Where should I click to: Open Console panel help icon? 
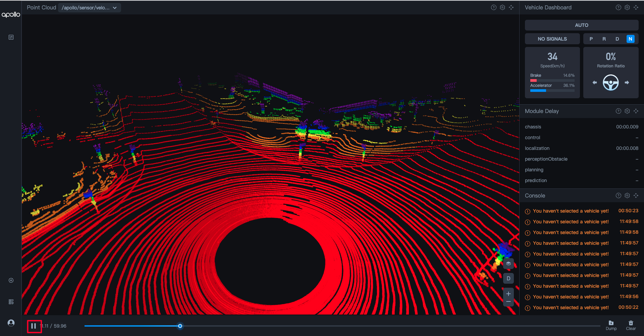click(619, 195)
